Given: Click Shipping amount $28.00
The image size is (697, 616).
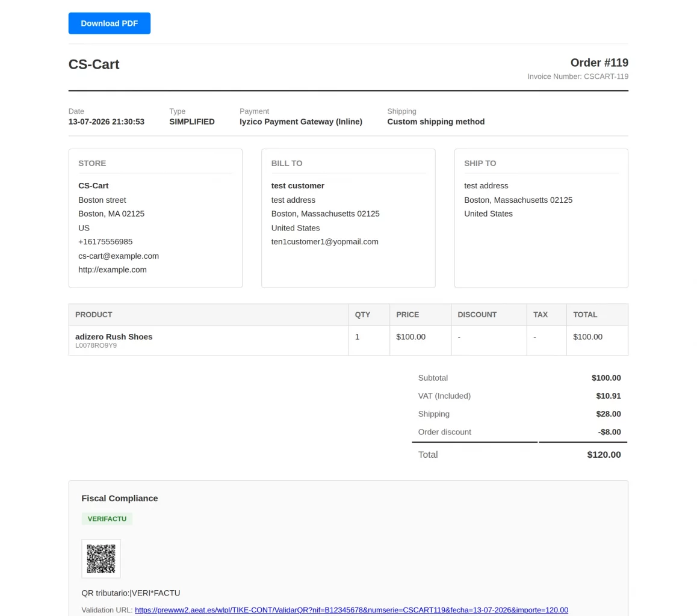Looking at the screenshot, I should [x=609, y=414].
